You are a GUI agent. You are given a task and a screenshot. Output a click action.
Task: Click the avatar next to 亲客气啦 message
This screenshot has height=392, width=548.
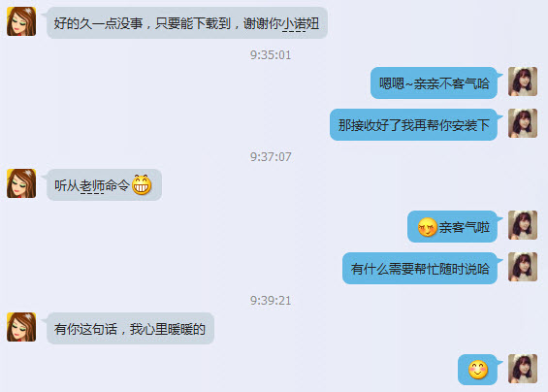(x=523, y=225)
